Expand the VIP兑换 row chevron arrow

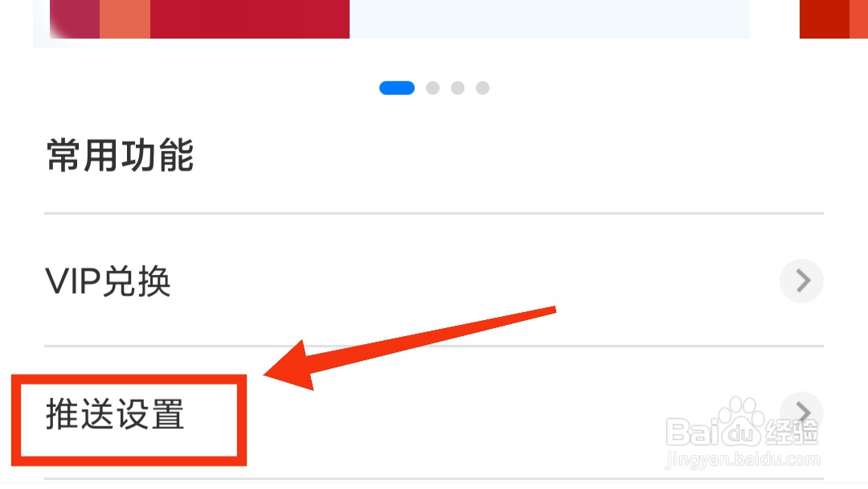(x=801, y=281)
